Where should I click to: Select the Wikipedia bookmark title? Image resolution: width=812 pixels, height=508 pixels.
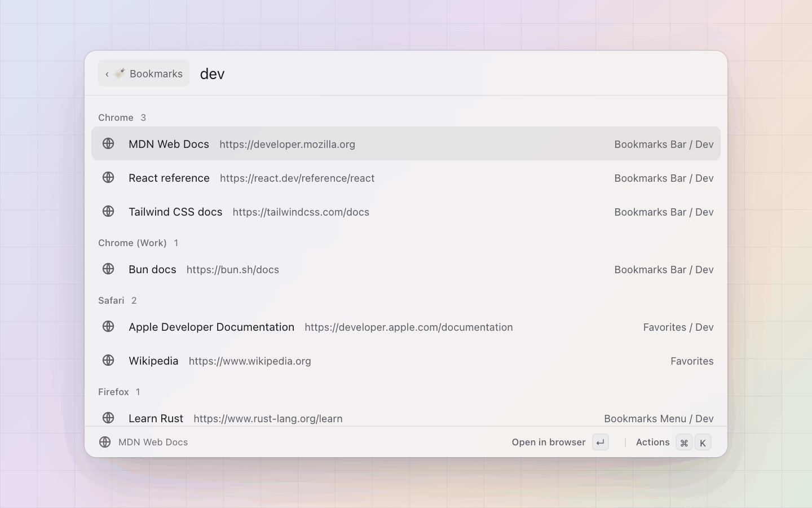point(153,361)
